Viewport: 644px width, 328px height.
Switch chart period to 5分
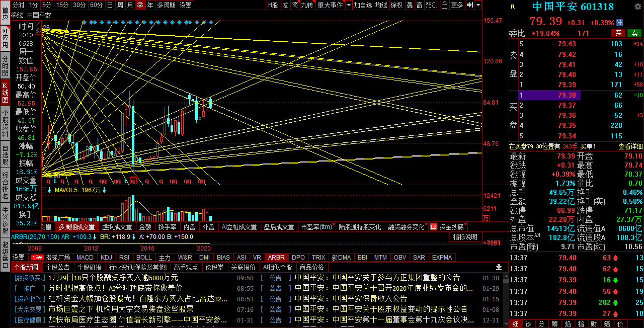pyautogui.click(x=47, y=5)
